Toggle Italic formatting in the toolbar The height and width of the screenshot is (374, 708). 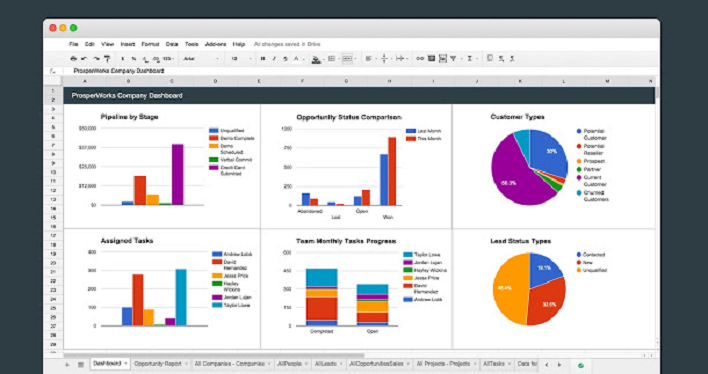(x=274, y=58)
